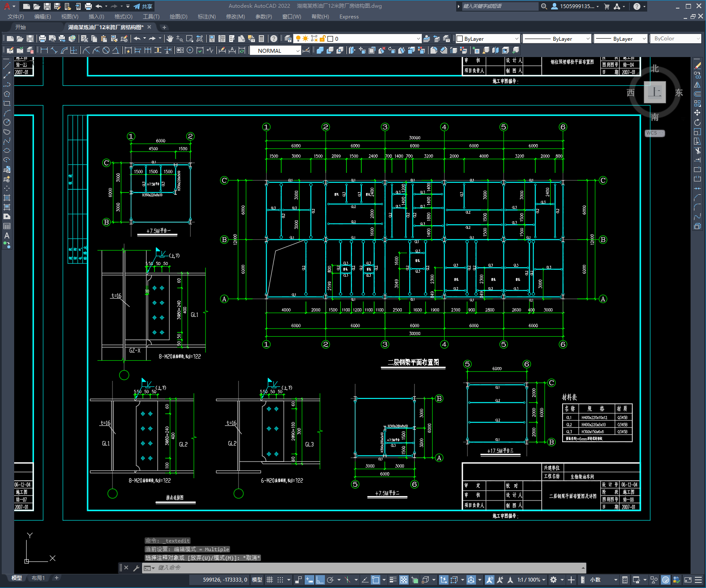Click the ViewCube 上 top face
The image size is (706, 588).
click(x=655, y=92)
